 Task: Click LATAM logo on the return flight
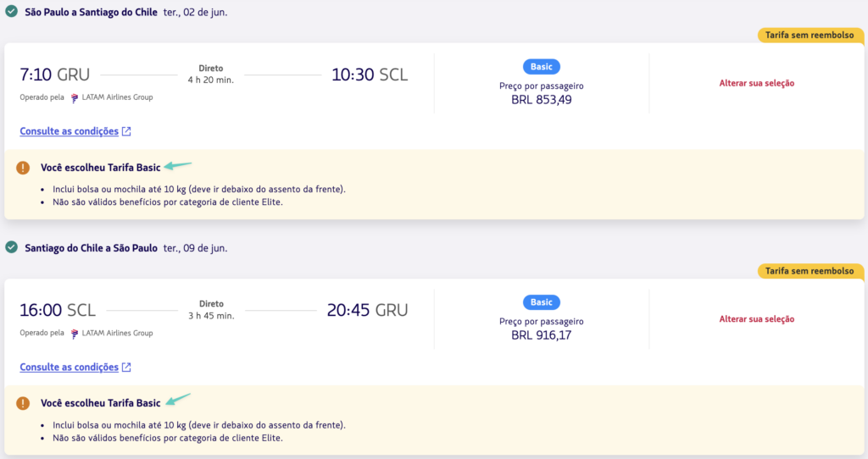click(75, 334)
